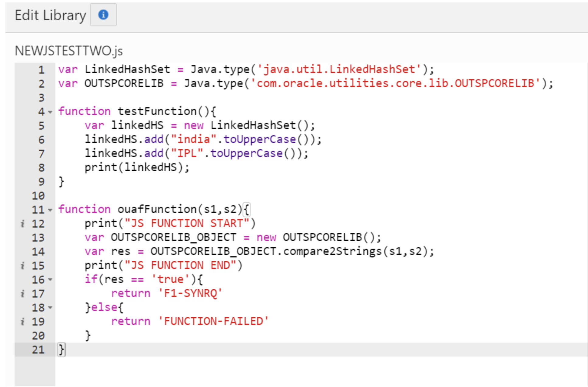
Task: Click the annotation marker beside line 15
Action: pyautogui.click(x=22, y=265)
